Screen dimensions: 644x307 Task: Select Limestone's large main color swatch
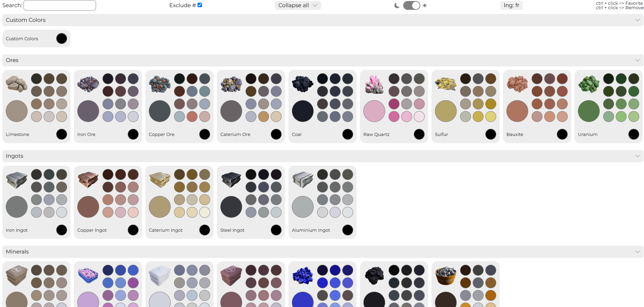click(x=17, y=111)
